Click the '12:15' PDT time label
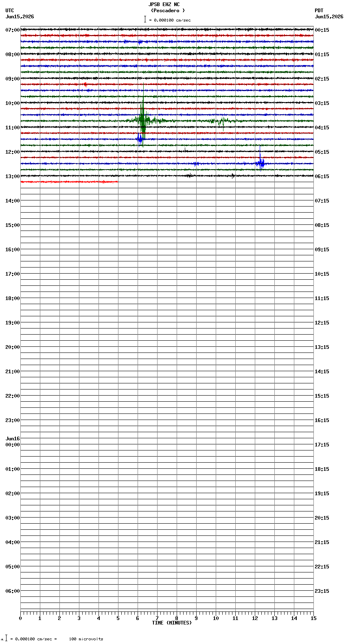This screenshot has height=644, width=346. [x=322, y=323]
